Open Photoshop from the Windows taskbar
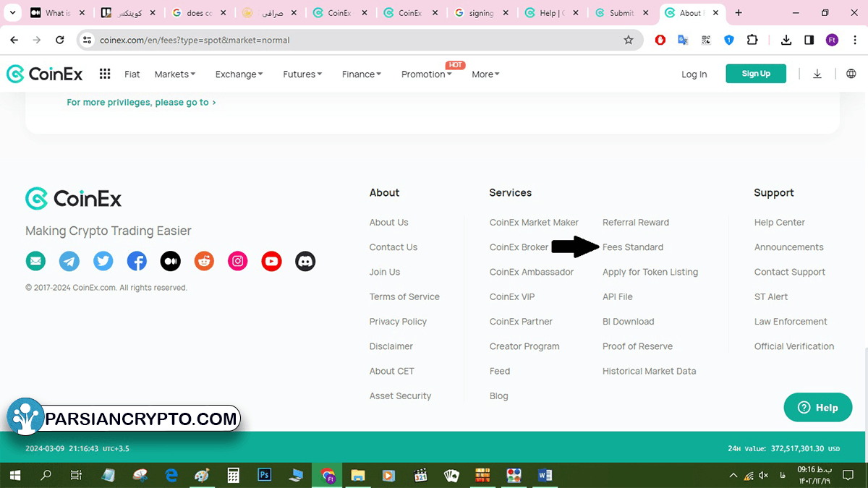Viewport: 868px width, 488px height. (265, 475)
